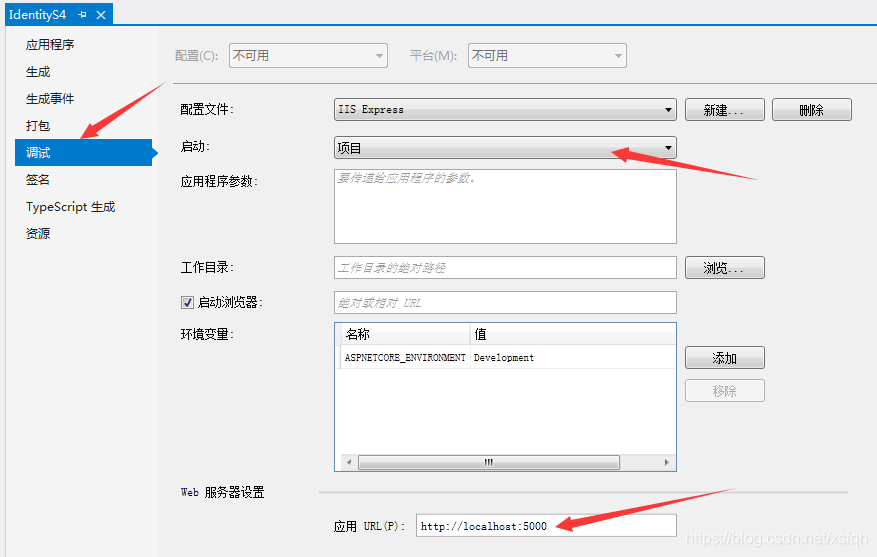Select the IdentityS4 tab
The image size is (877, 557).
click(x=37, y=15)
